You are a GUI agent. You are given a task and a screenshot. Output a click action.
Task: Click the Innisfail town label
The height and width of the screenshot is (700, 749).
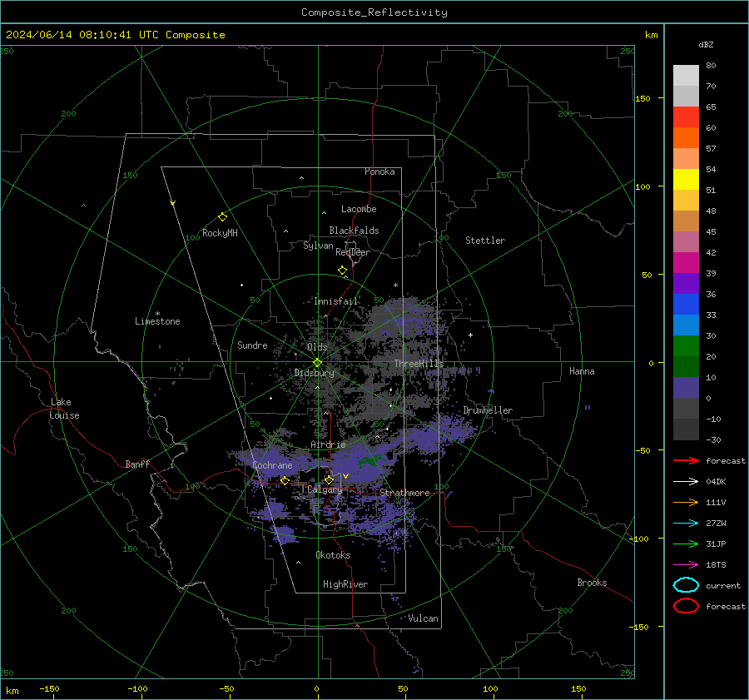click(335, 301)
